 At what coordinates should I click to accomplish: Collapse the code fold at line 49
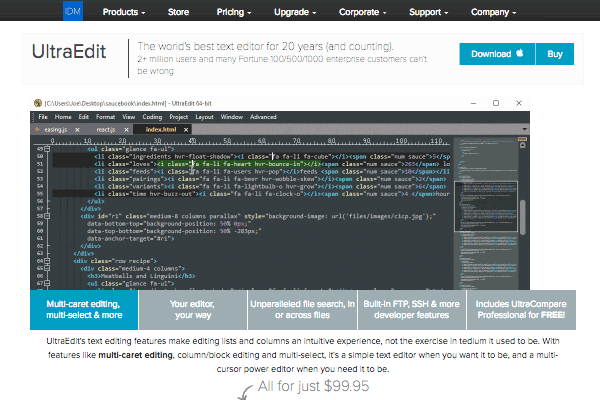coord(47,149)
